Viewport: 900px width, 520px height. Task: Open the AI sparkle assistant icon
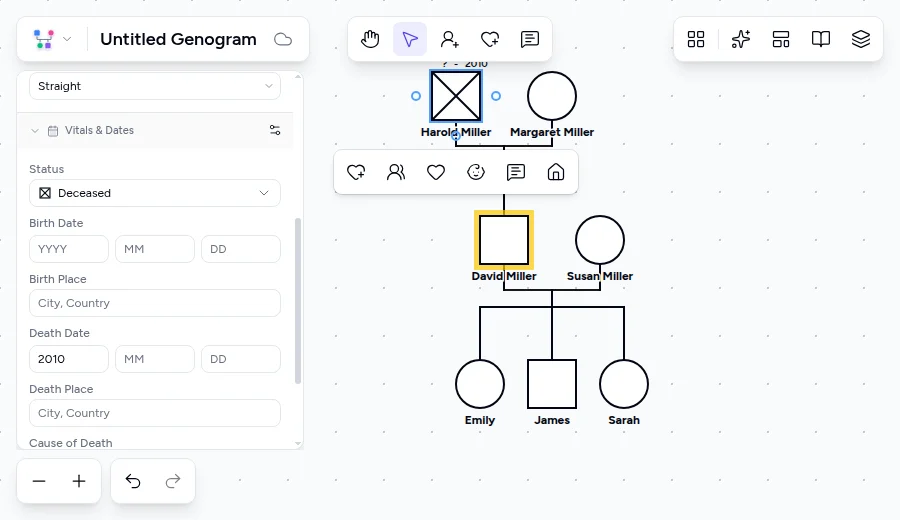click(740, 39)
